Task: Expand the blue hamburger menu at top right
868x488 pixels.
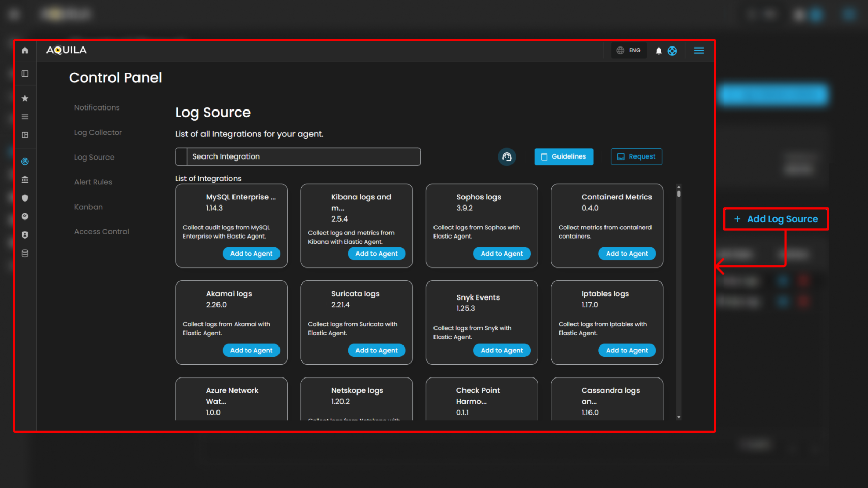Action: (699, 51)
